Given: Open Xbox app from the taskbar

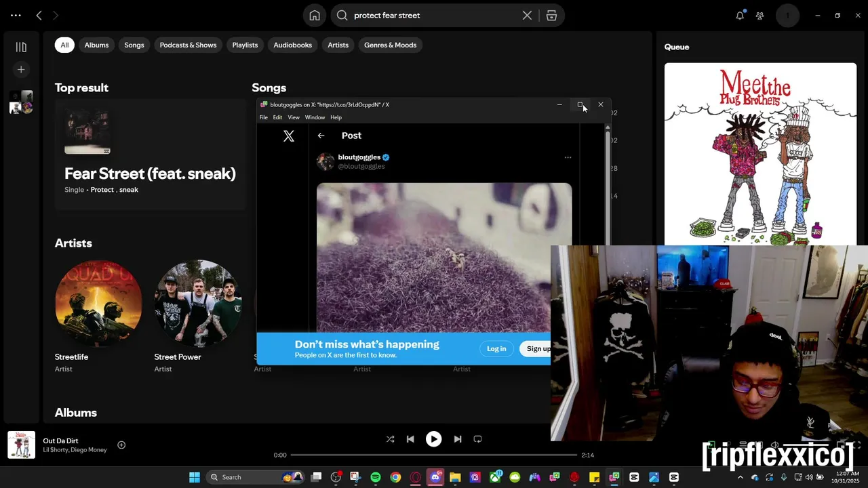Looking at the screenshot, I should coord(495,477).
